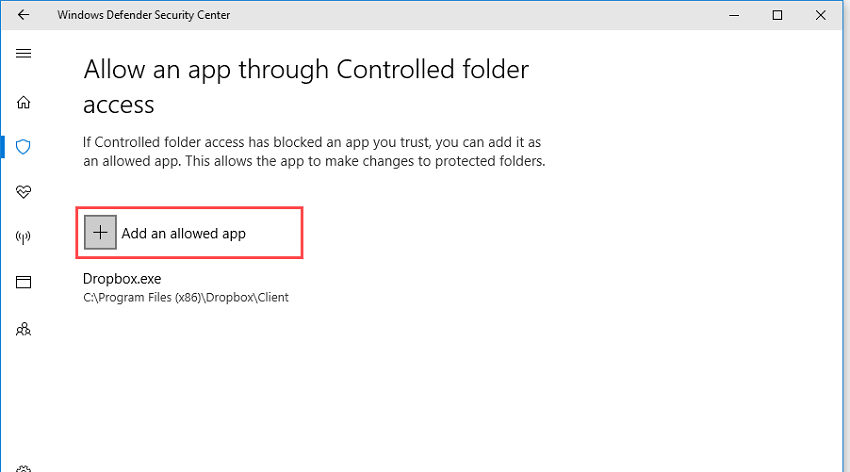Screen dimensions: 850x472
Task: Go to the Home section icon
Action: point(24,101)
